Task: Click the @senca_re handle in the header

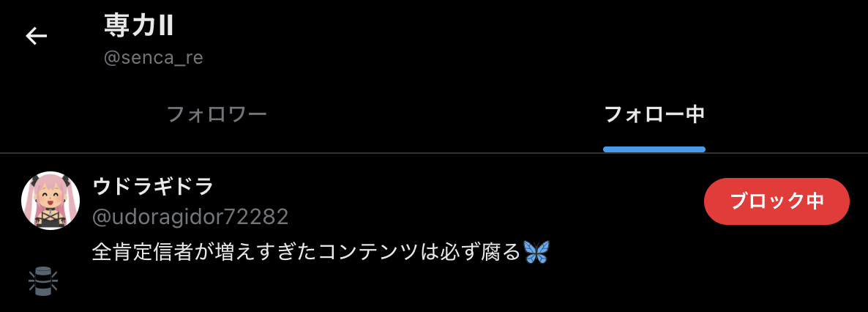Action: (x=154, y=58)
